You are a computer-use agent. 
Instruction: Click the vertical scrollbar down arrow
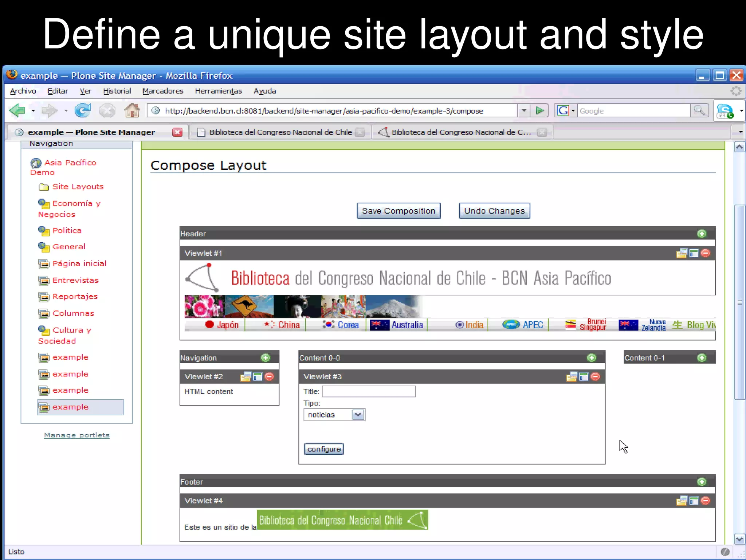click(739, 539)
